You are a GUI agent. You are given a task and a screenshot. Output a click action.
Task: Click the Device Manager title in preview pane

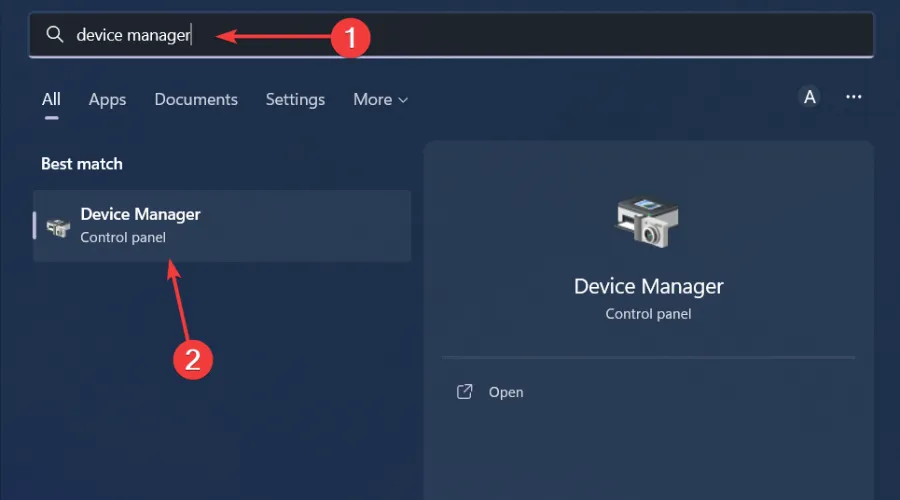[x=649, y=286]
